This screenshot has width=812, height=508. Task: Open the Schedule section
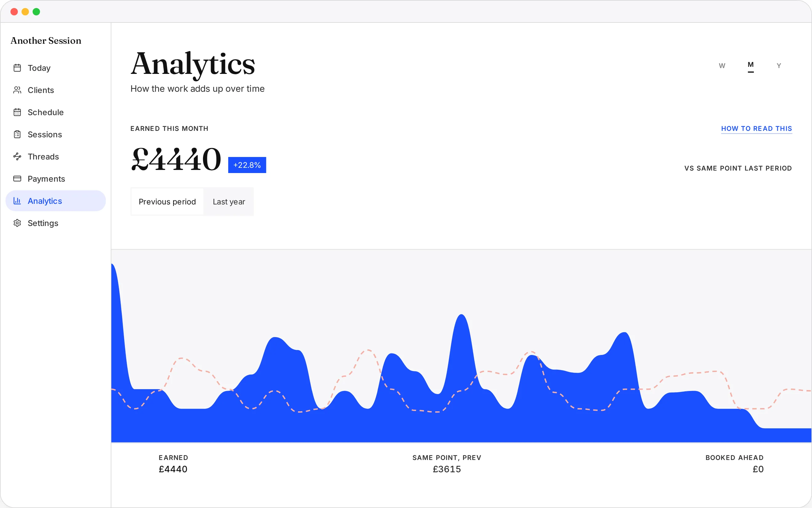click(56, 112)
